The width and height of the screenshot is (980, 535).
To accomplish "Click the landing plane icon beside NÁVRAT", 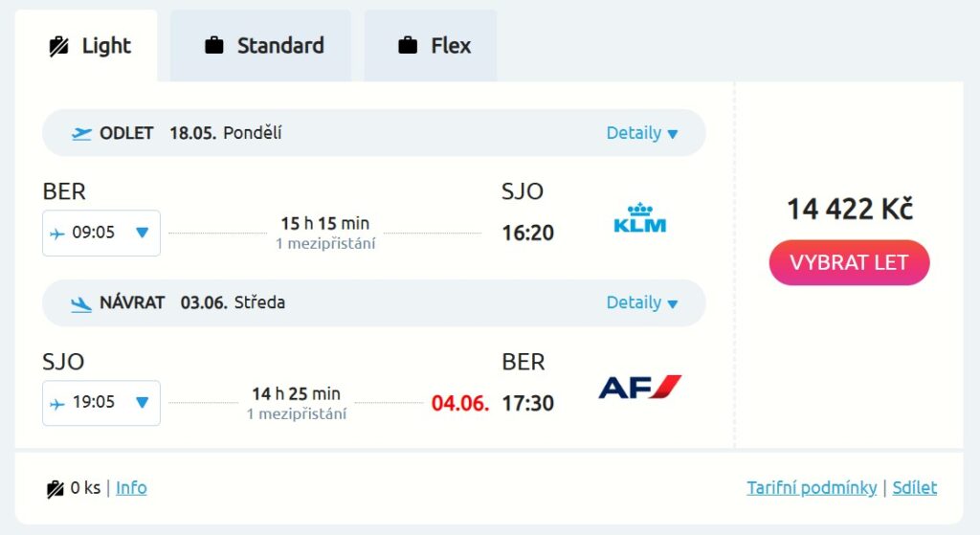I will (x=82, y=303).
